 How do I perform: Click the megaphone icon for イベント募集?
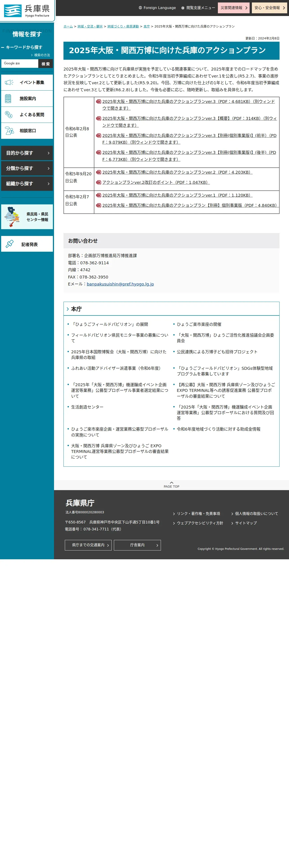tap(9, 82)
